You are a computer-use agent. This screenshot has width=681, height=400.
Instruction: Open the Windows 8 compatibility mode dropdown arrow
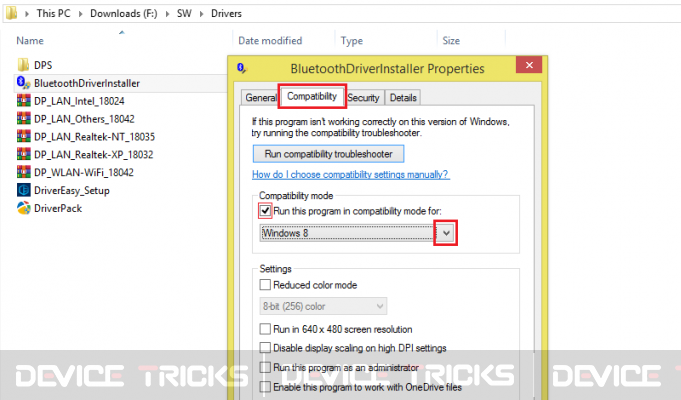point(446,233)
